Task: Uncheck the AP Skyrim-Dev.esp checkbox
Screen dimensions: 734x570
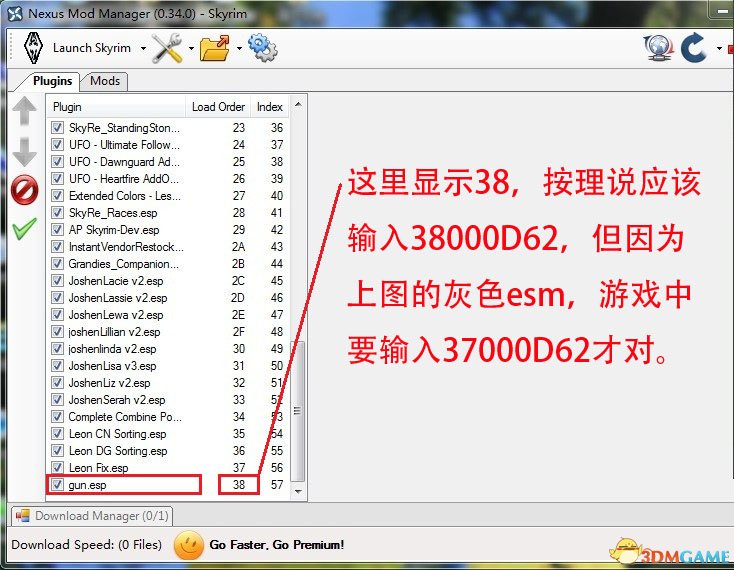Action: pos(58,230)
